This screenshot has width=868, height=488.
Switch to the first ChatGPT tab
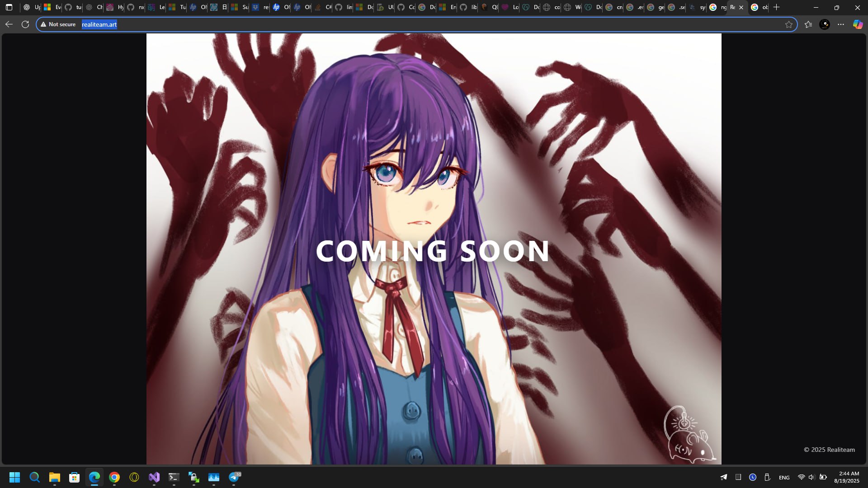pyautogui.click(x=31, y=7)
